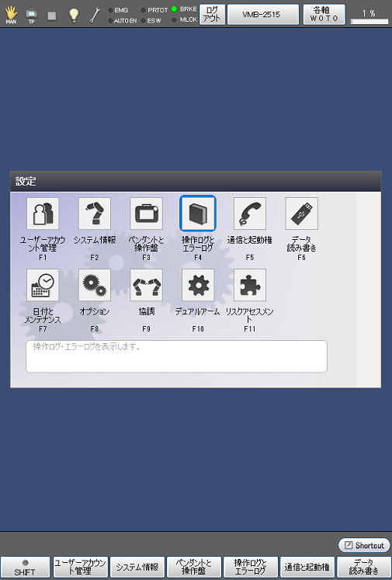
Task: Toggle the SHIFT button in bottom bar
Action: tap(25, 568)
